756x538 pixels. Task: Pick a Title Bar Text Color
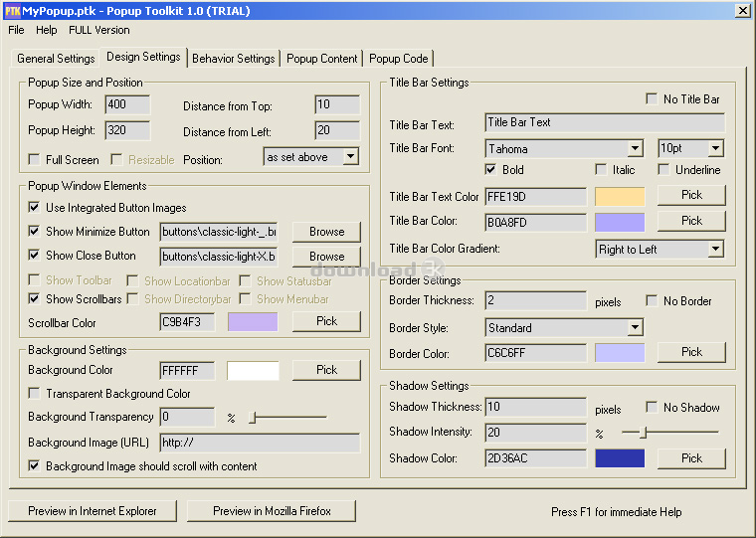691,195
